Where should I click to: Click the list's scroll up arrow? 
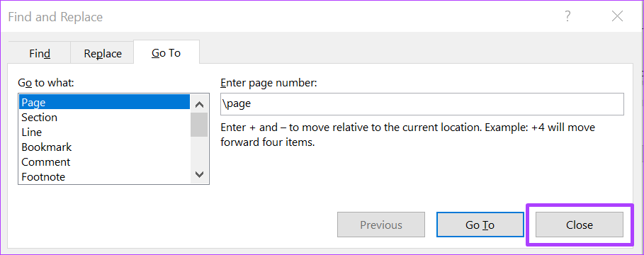pyautogui.click(x=199, y=104)
